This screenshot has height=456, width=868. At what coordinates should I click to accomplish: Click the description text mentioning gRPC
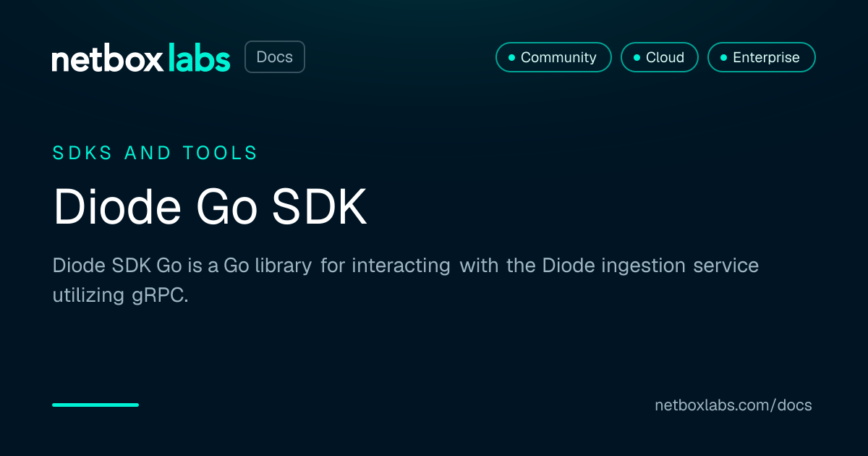(406, 280)
